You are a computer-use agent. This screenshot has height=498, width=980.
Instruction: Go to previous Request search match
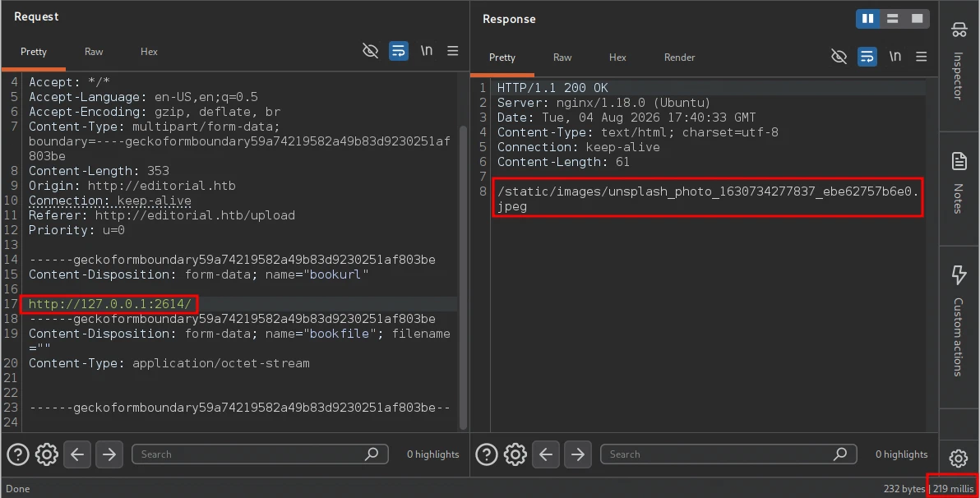click(77, 454)
